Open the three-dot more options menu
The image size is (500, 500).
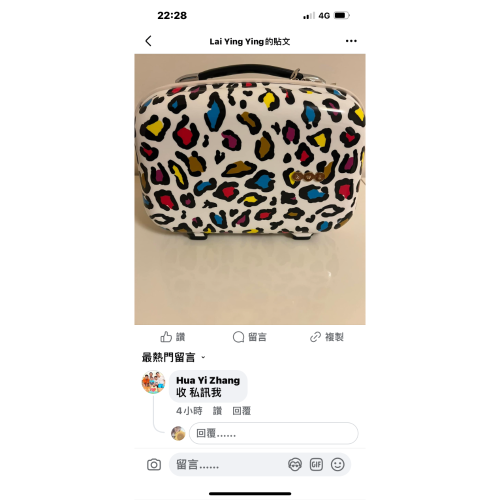coord(351,41)
